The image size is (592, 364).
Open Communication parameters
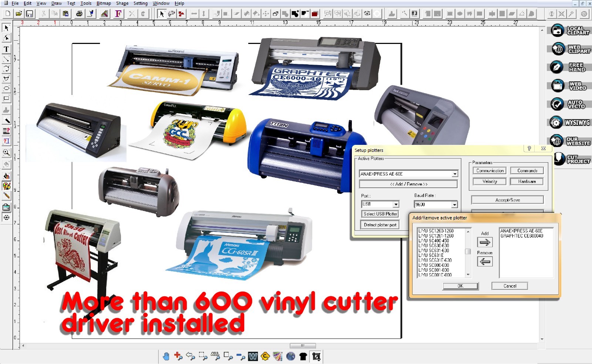pos(490,171)
